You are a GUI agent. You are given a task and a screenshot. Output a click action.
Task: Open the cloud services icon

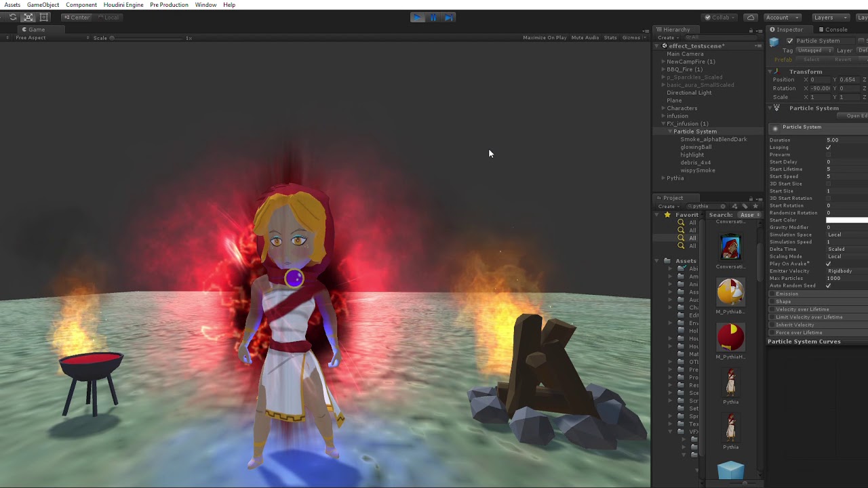pos(751,17)
